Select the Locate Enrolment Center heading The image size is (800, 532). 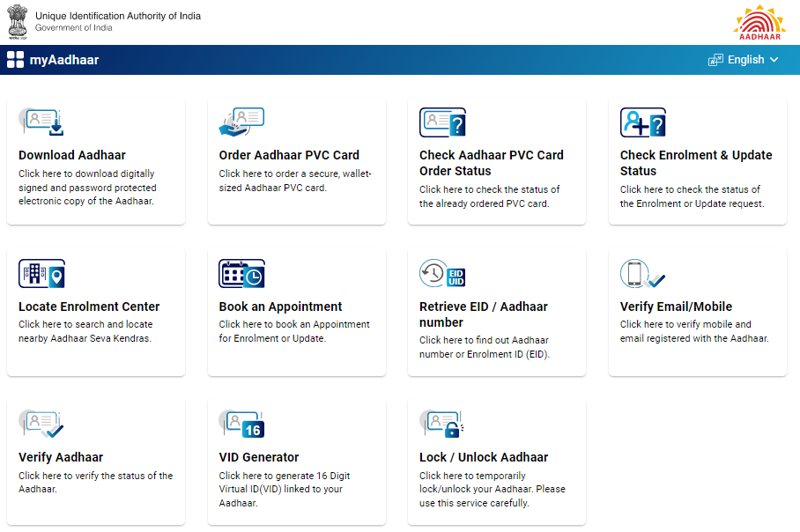pyautogui.click(x=89, y=307)
